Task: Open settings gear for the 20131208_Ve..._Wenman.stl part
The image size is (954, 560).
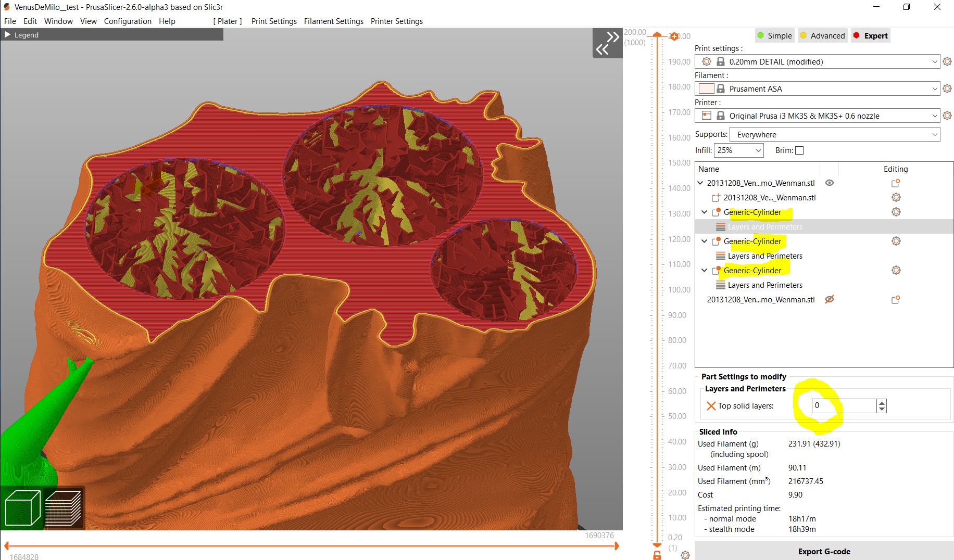Action: pyautogui.click(x=896, y=197)
